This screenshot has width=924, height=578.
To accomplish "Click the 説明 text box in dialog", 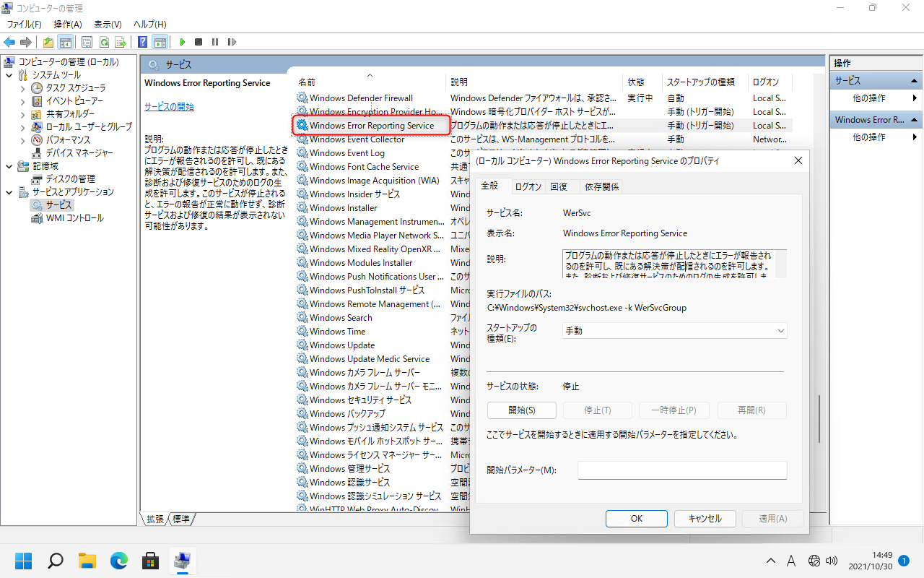I will click(674, 264).
